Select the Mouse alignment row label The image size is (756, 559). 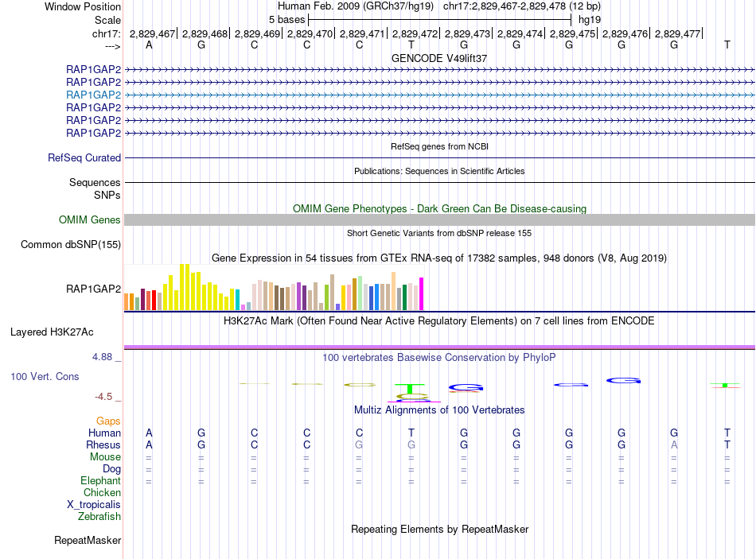click(105, 457)
